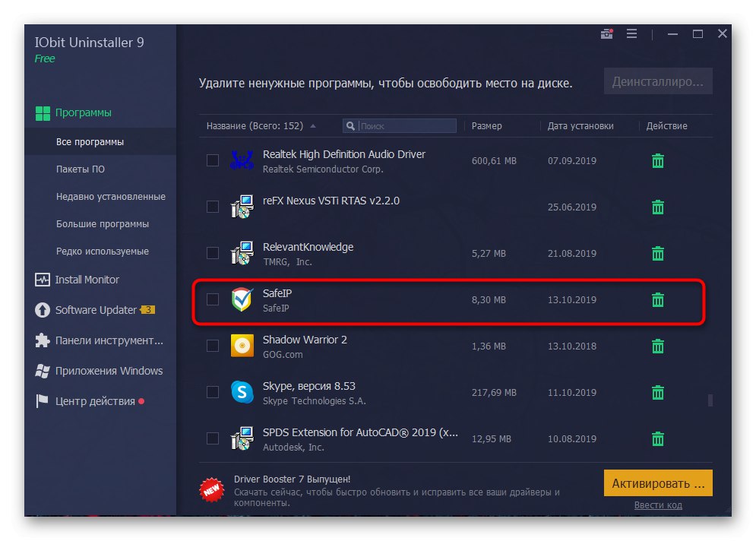
Task: Click the Action Center flag icon
Action: (43, 401)
